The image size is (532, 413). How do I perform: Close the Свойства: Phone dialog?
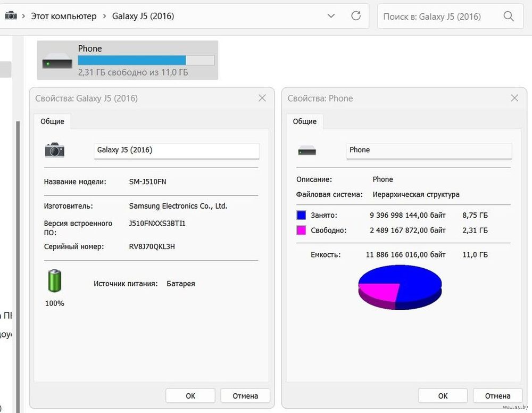[x=514, y=98]
